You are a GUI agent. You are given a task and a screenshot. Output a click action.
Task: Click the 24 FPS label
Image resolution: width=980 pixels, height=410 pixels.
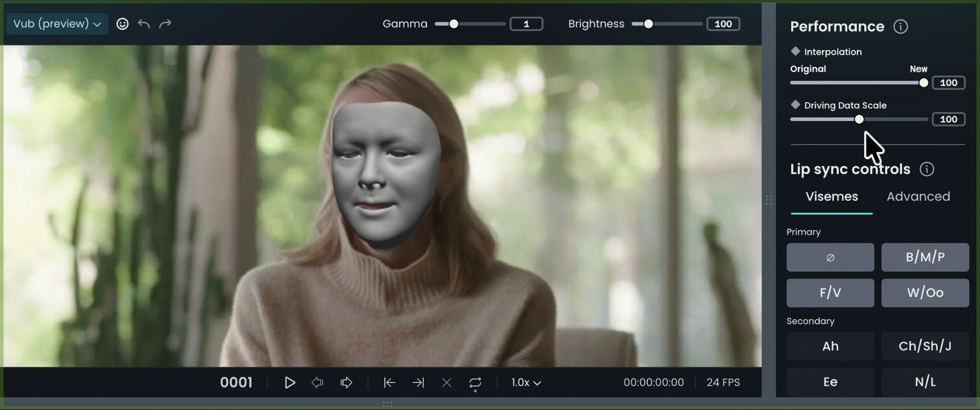tap(723, 382)
